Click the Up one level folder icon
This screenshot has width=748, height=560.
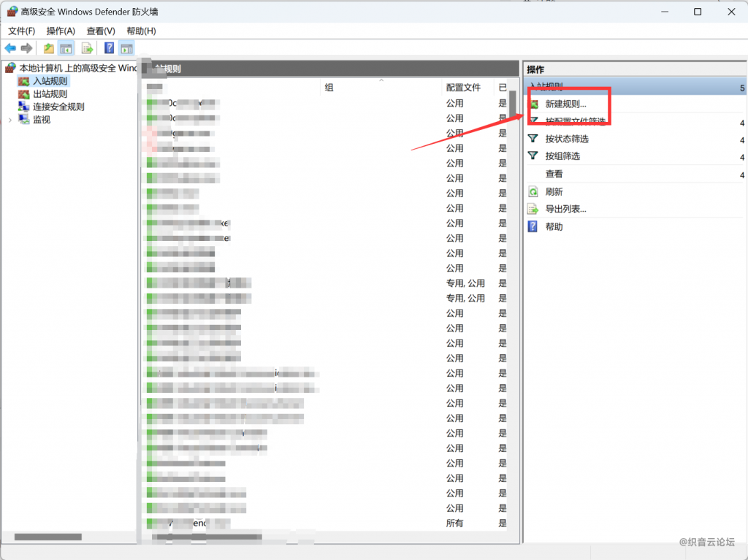[x=48, y=48]
